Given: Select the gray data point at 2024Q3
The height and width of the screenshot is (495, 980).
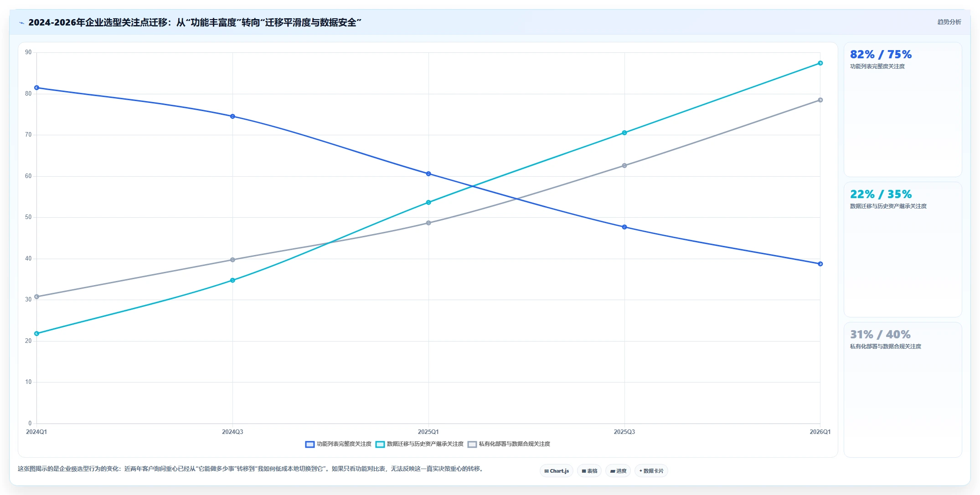Looking at the screenshot, I should 232,260.
